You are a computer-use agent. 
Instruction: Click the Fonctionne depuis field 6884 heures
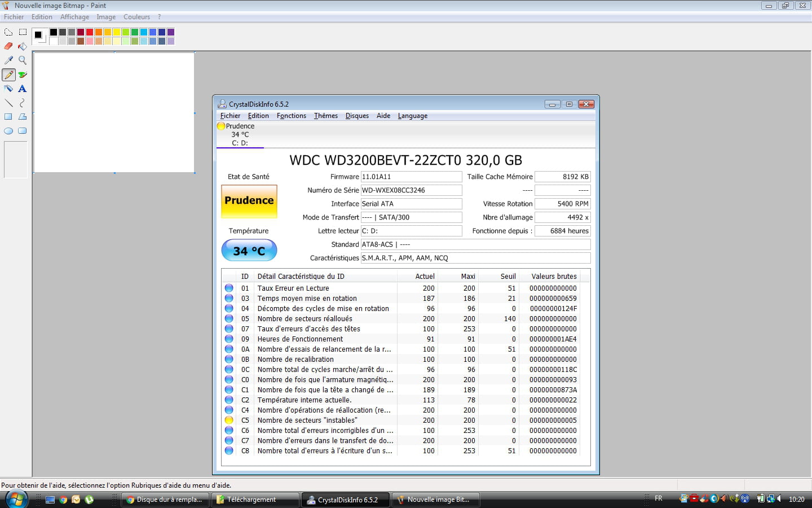tap(562, 231)
